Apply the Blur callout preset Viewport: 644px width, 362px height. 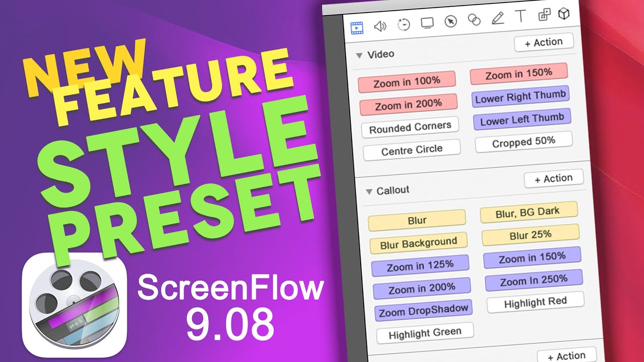point(417,220)
